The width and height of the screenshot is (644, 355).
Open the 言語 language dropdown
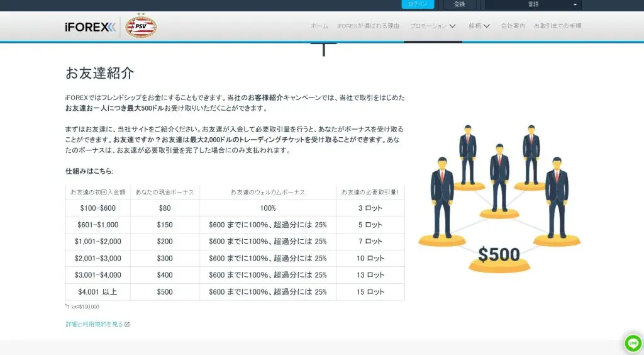tap(533, 4)
